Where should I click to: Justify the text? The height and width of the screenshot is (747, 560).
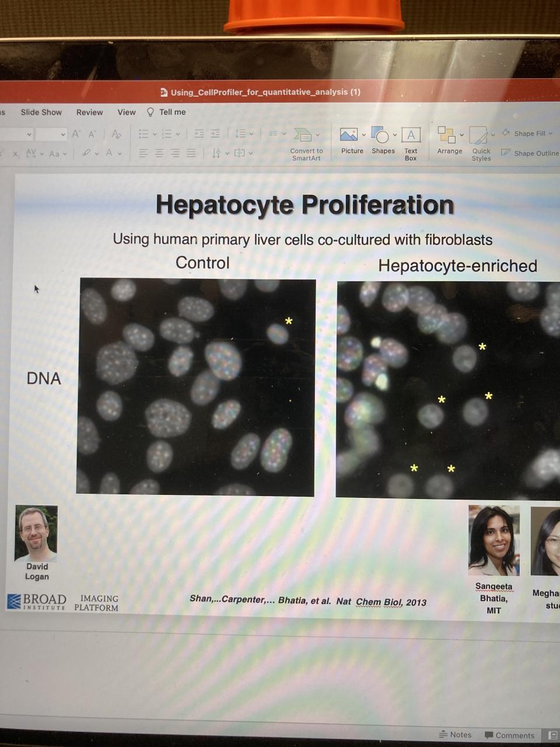pos(191,153)
